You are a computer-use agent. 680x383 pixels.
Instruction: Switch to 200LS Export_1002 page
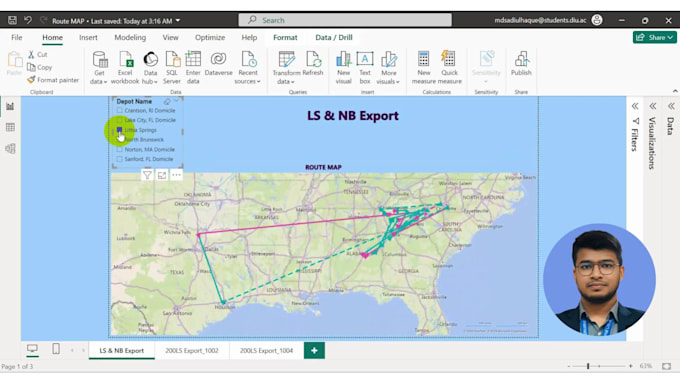[192, 350]
